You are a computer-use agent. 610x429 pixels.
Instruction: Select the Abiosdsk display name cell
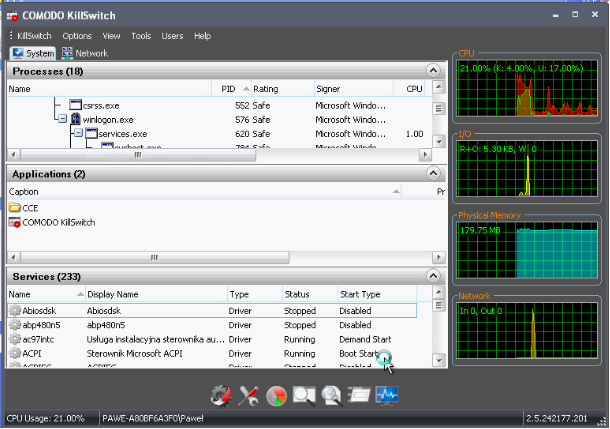pos(103,311)
